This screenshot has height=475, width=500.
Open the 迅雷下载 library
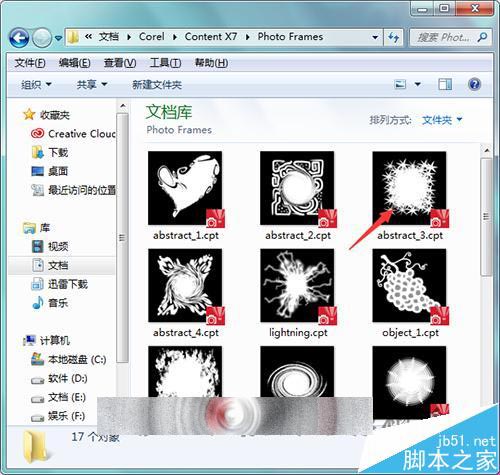point(59,284)
